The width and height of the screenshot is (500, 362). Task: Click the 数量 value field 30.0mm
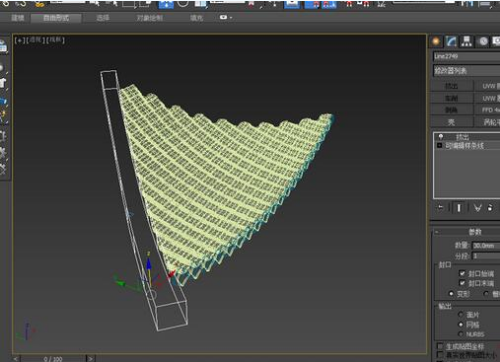(486, 246)
